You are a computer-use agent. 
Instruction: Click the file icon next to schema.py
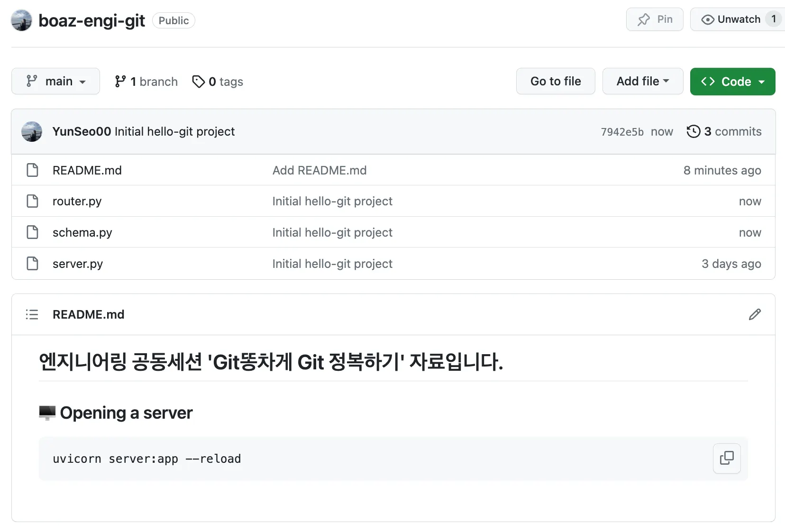[32, 232]
